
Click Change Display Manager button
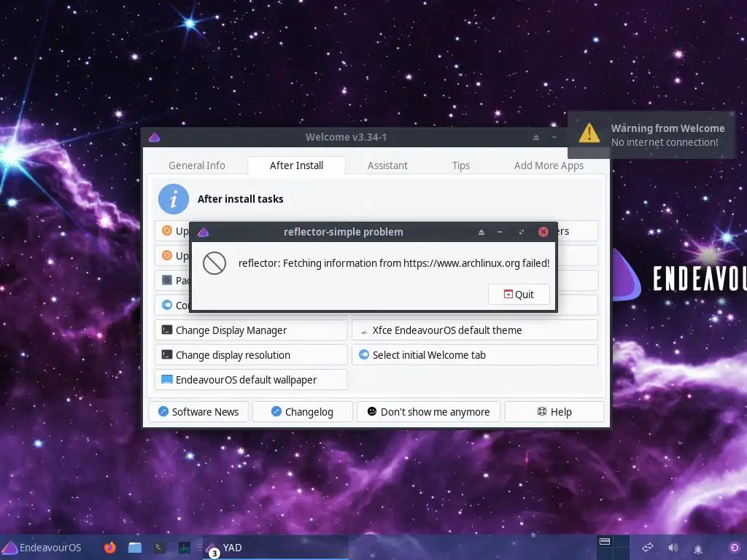click(x=251, y=330)
